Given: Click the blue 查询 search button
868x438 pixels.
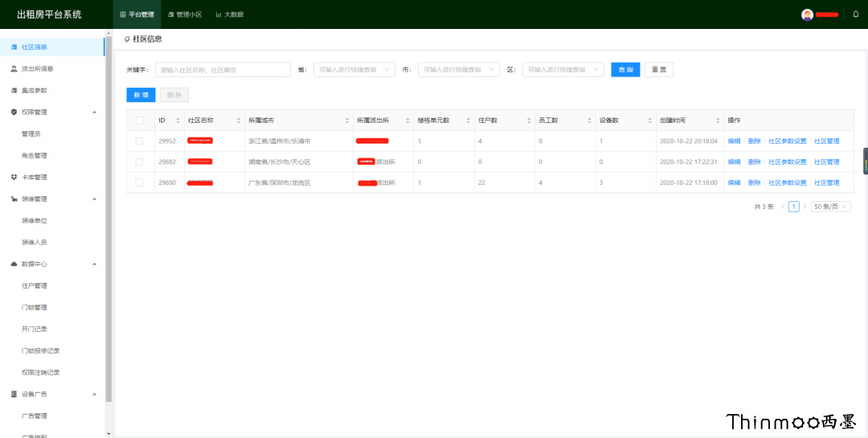Looking at the screenshot, I should pos(625,70).
